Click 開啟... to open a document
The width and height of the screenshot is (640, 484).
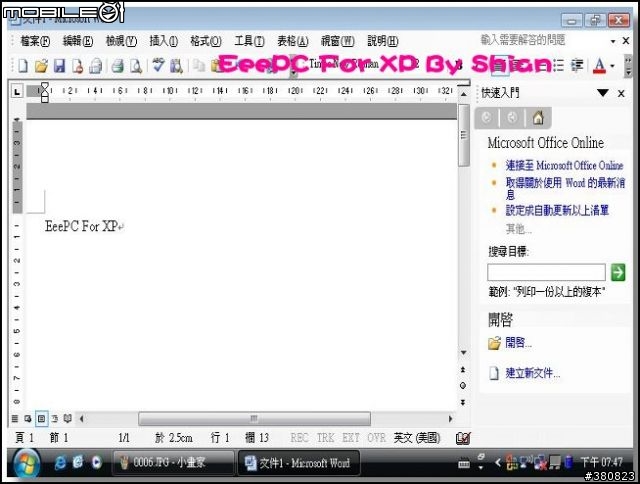click(x=518, y=342)
